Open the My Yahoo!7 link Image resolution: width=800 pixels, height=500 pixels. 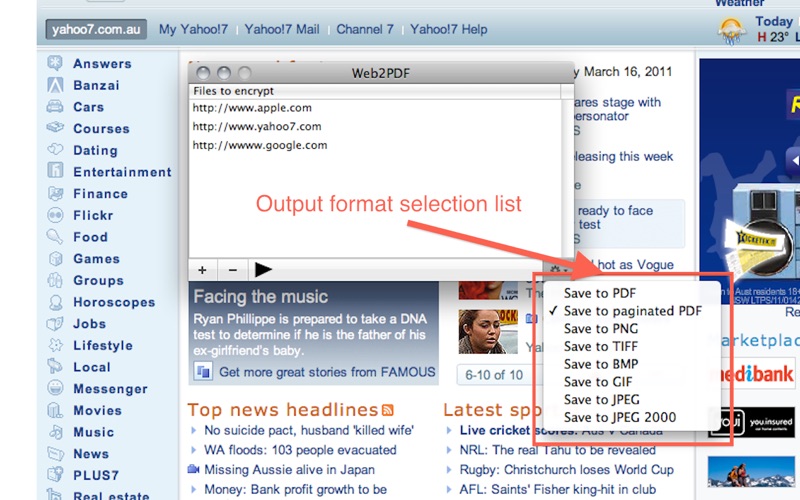click(x=193, y=30)
